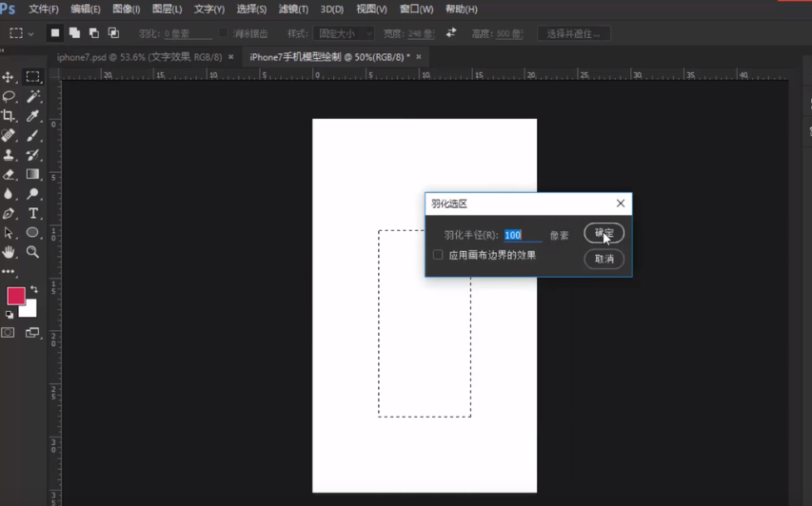Open the extra tools three-dots menu

(8, 271)
